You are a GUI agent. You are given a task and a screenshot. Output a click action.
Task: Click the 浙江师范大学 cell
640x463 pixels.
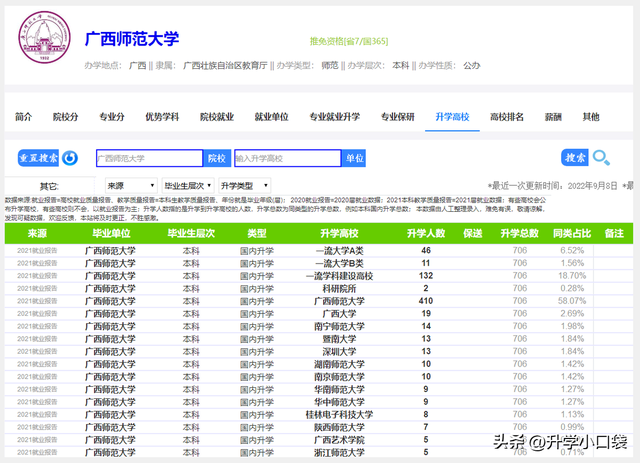(x=339, y=453)
